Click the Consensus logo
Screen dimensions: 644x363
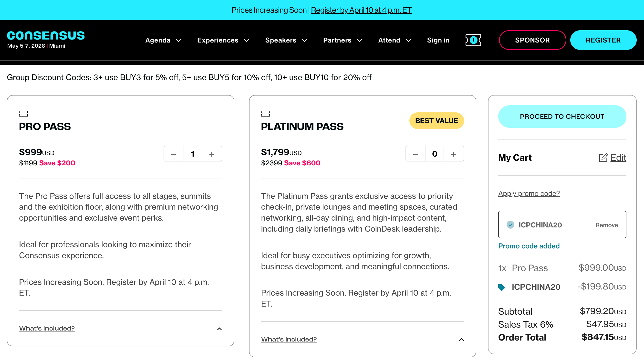click(46, 36)
